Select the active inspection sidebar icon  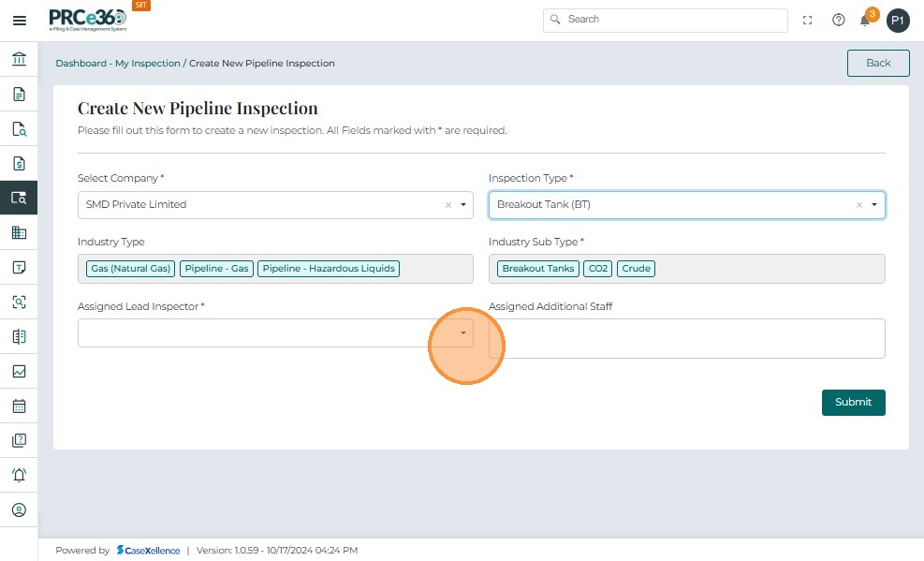[19, 198]
